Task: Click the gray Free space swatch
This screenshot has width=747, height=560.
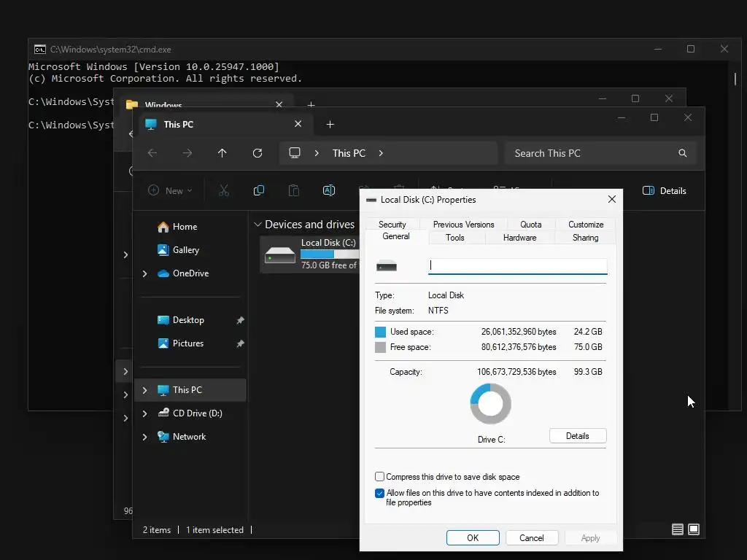Action: [380, 347]
